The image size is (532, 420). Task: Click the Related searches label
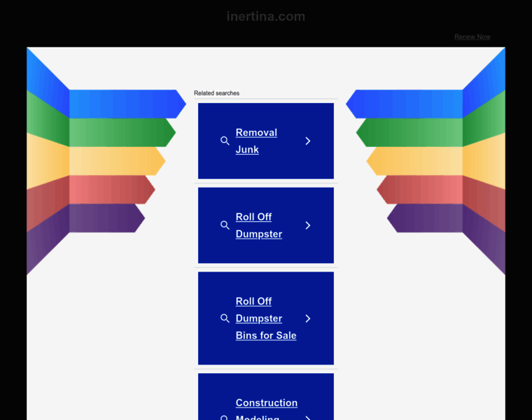coord(216,93)
